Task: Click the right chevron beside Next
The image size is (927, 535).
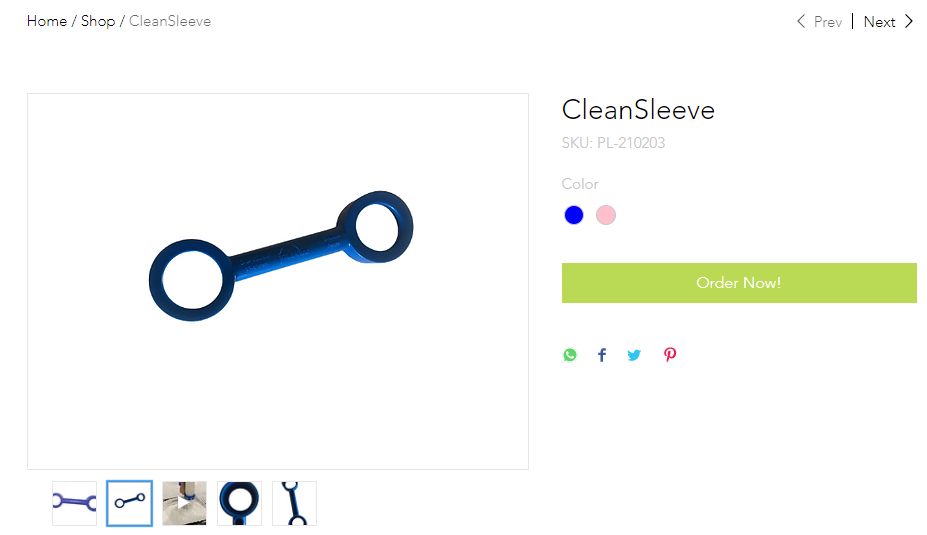Action: [x=909, y=21]
